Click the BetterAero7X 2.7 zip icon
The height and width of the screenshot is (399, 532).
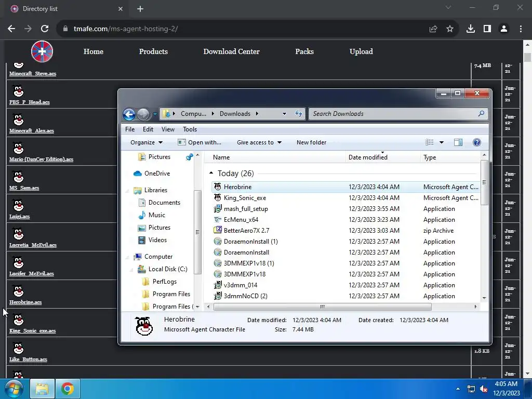click(x=218, y=230)
